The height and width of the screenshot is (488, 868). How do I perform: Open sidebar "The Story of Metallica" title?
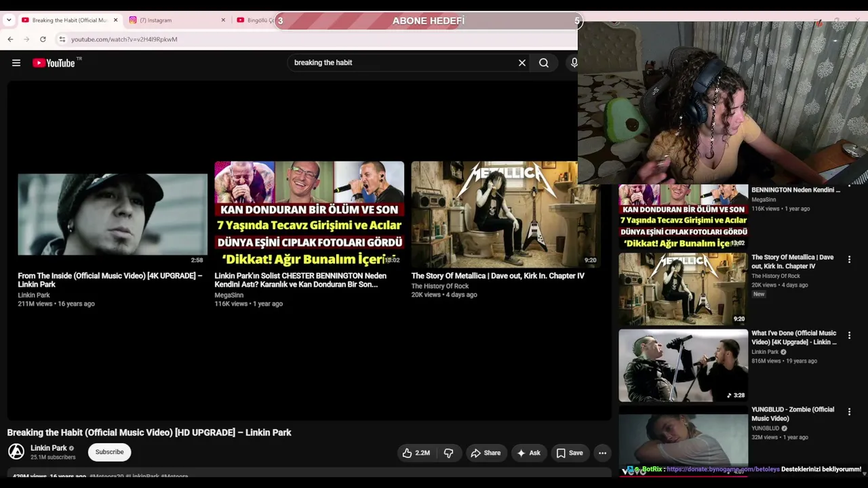click(793, 262)
